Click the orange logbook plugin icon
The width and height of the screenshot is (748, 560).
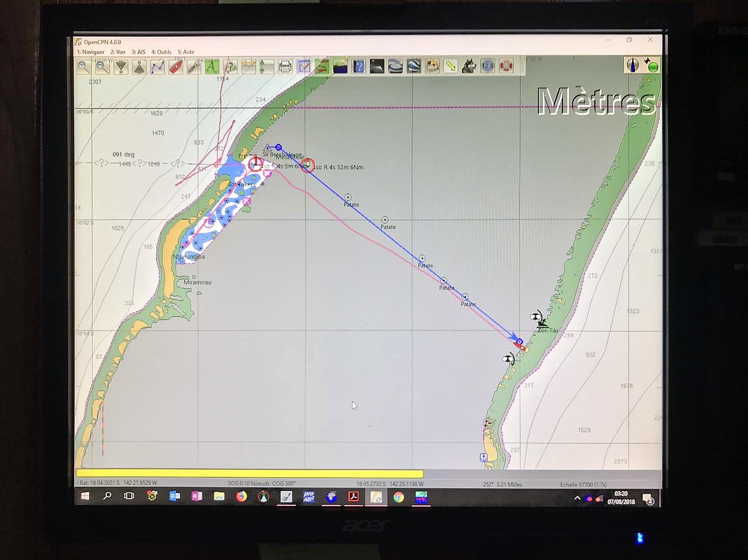click(x=433, y=67)
